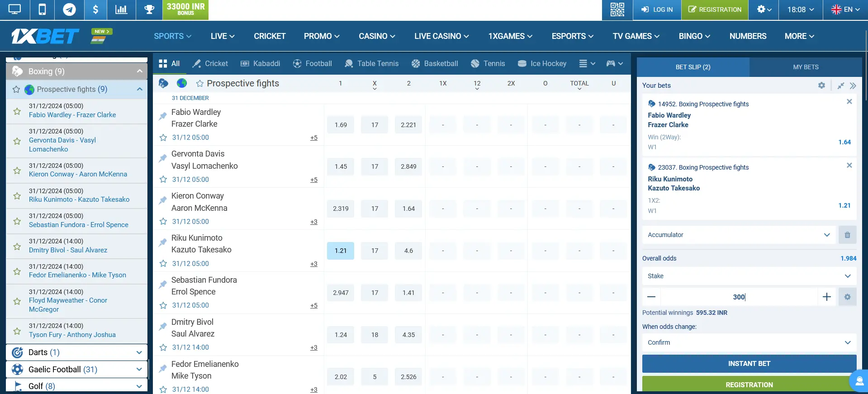Deselect highlighted 1.21 odds for Riku Kunimoto
Viewport: 868px width, 394px height.
[341, 251]
